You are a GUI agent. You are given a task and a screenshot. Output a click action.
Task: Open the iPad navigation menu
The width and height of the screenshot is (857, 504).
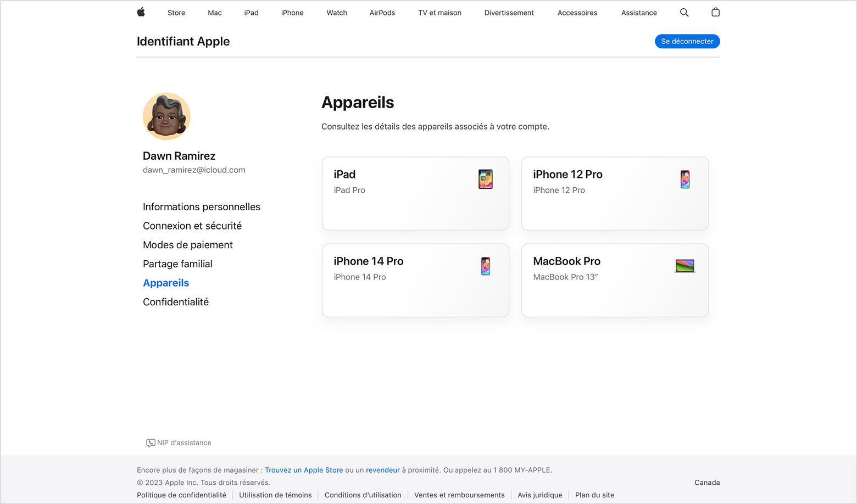(252, 13)
